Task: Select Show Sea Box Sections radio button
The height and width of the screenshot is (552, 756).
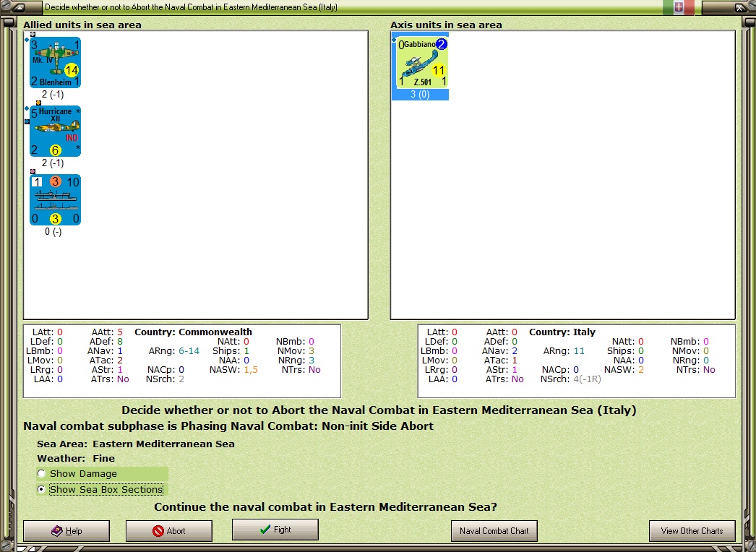Action: [x=41, y=489]
